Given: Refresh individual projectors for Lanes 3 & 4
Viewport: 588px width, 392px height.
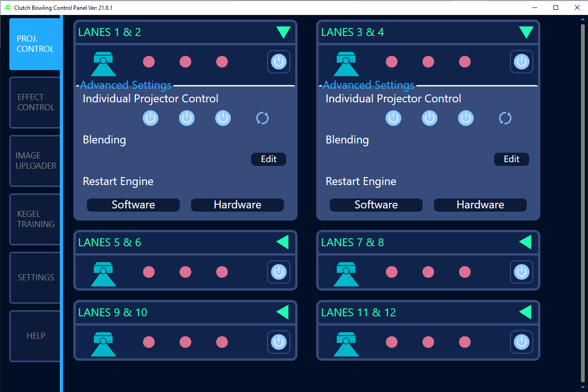Looking at the screenshot, I should click(505, 118).
